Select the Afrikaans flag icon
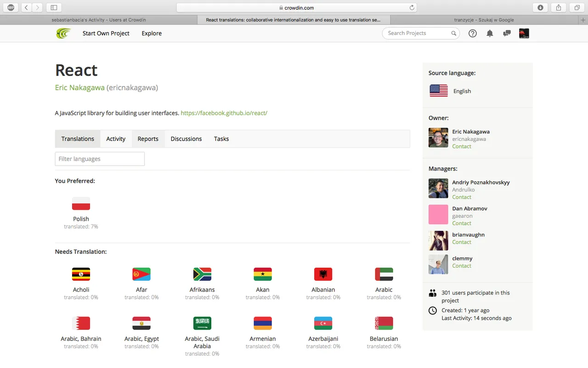 (x=202, y=274)
